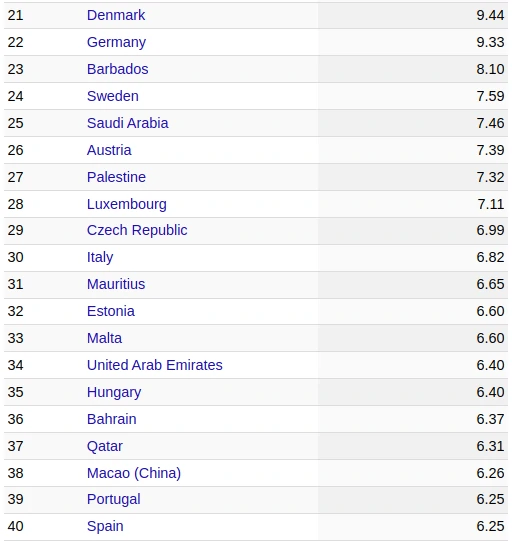Screen dimensions: 512x541
Task: Click the Macao (China) link
Action: click(134, 473)
